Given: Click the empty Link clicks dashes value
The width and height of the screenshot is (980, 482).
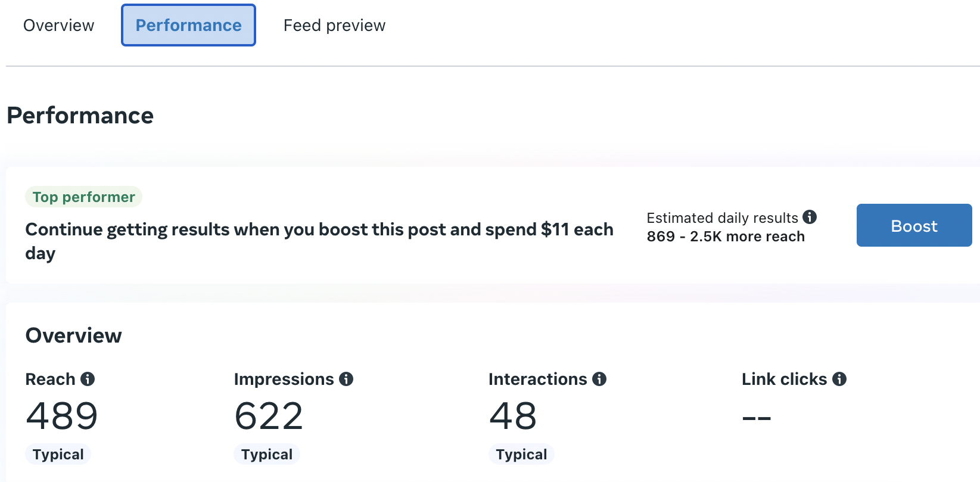Looking at the screenshot, I should [x=757, y=418].
